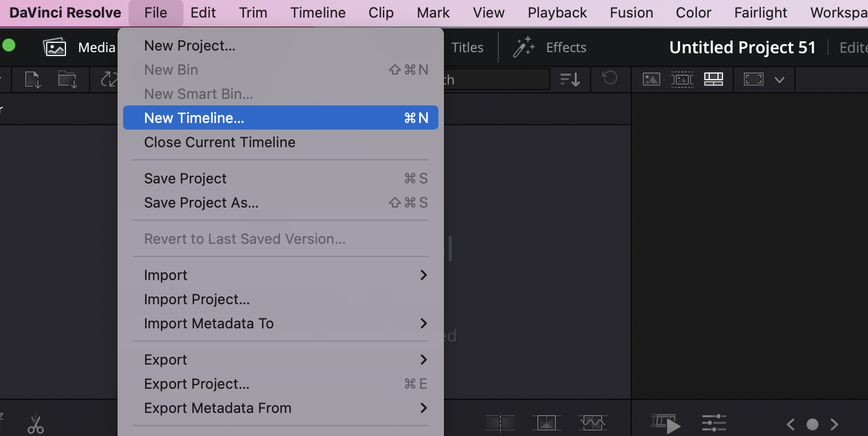Click the Smooth Cut waveform icon
868x436 pixels.
(x=592, y=423)
